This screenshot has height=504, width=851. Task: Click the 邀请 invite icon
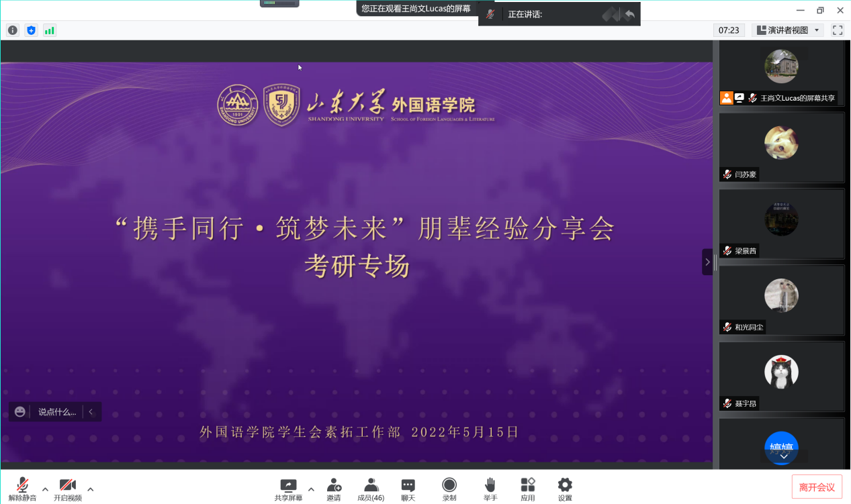pyautogui.click(x=334, y=486)
